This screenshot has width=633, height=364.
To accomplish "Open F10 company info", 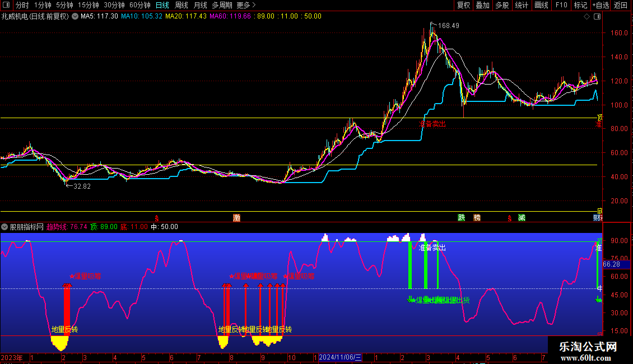I will 561,5.
